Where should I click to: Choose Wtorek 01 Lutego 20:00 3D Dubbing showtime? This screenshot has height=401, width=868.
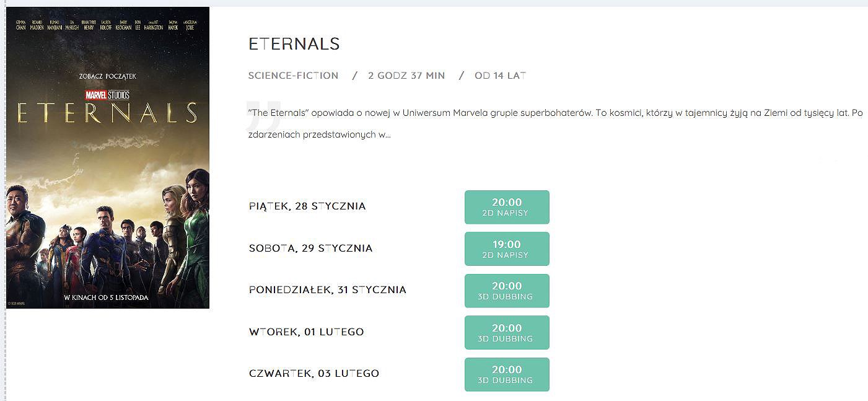coord(507,333)
